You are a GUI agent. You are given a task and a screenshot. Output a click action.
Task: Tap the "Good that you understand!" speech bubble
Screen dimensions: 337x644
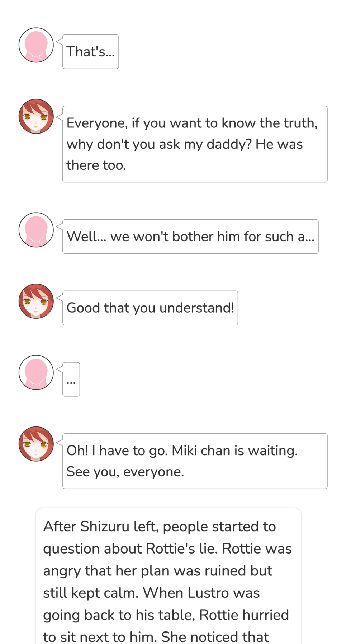point(150,308)
